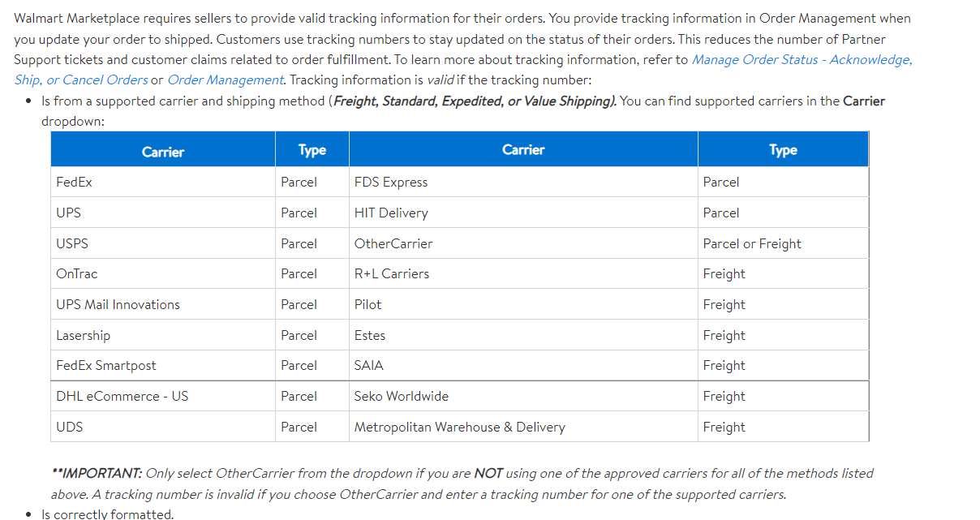This screenshot has height=520, width=980.
Task: Open the Order Management link
Action: (225, 80)
